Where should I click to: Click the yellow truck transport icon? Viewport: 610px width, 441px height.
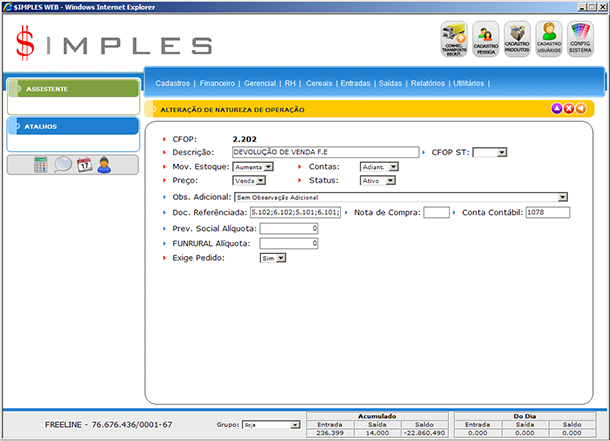tap(455, 40)
